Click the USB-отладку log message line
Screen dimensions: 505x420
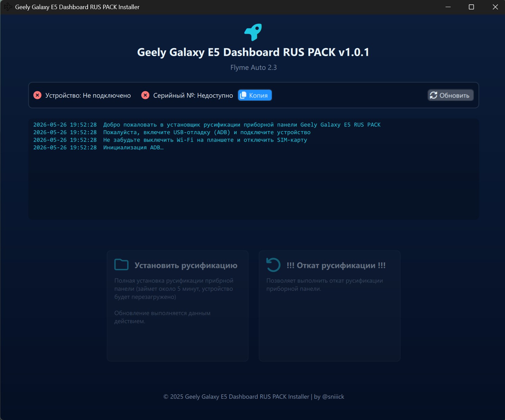coord(172,132)
